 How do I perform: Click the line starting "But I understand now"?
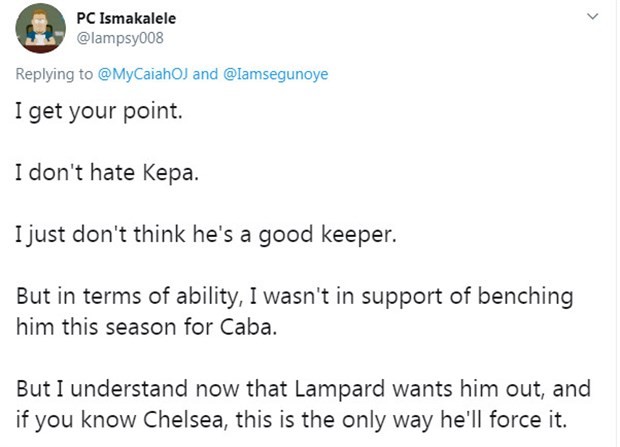pos(299,391)
